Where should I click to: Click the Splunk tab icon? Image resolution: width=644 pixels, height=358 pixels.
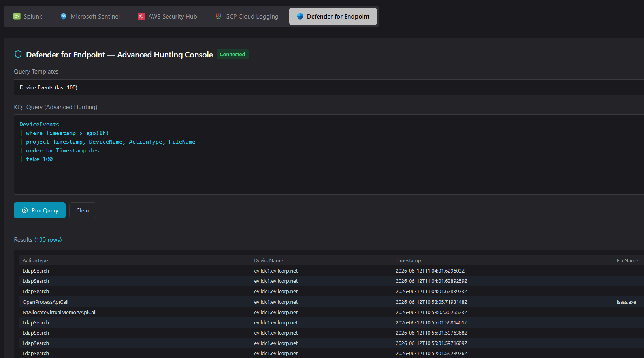click(17, 17)
